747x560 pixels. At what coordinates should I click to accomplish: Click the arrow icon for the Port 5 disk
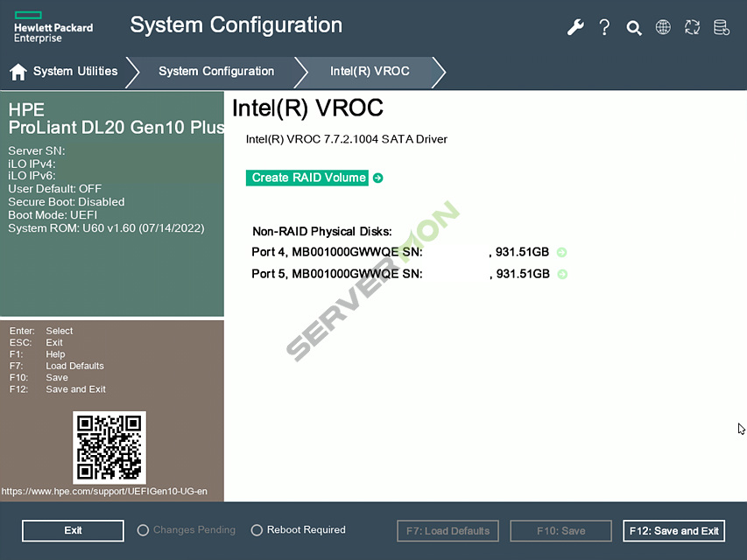pos(562,274)
